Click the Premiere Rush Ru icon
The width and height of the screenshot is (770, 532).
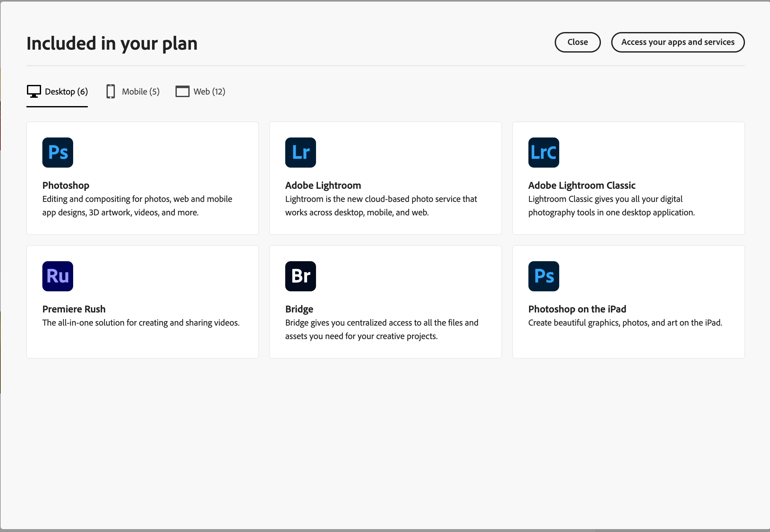point(58,276)
